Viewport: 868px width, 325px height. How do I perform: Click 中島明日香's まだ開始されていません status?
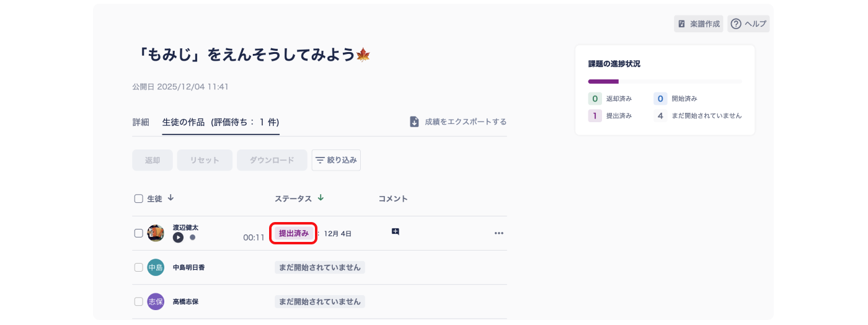coord(320,267)
